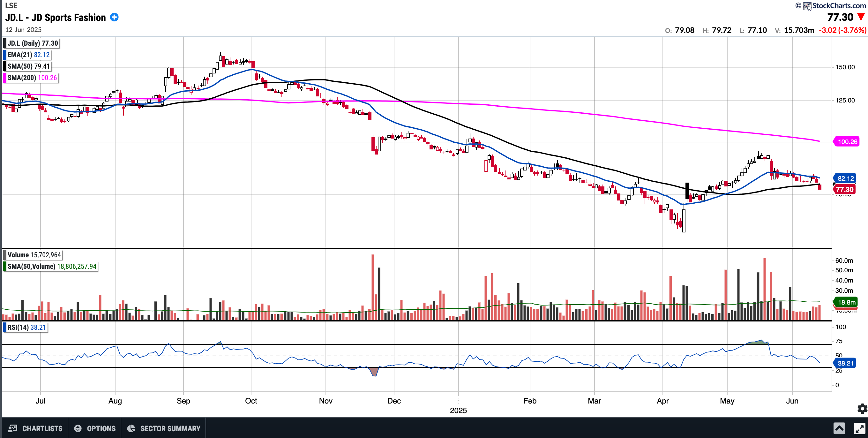Expand the bottom panel with the up chevron
Image resolution: width=868 pixels, height=438 pixels.
839,428
